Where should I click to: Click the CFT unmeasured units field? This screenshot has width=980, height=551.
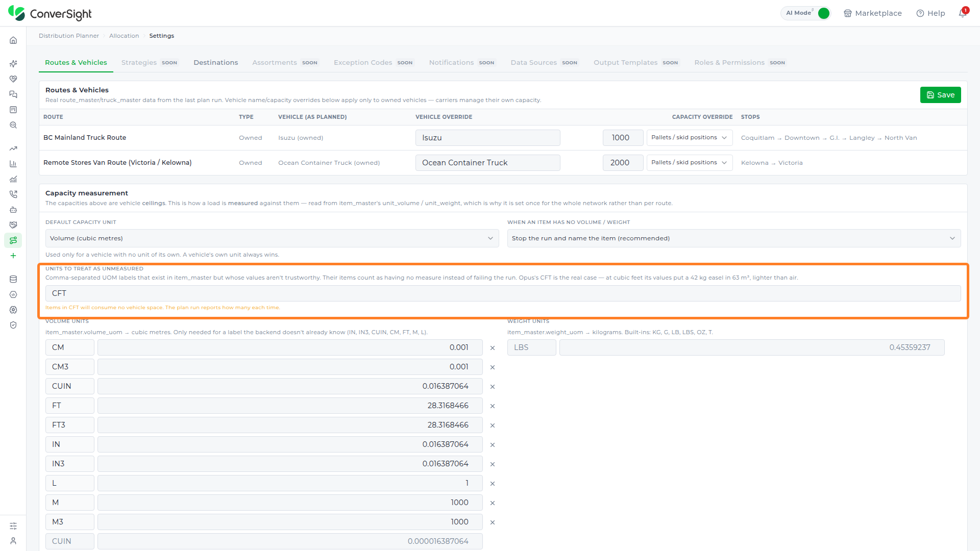[503, 293]
